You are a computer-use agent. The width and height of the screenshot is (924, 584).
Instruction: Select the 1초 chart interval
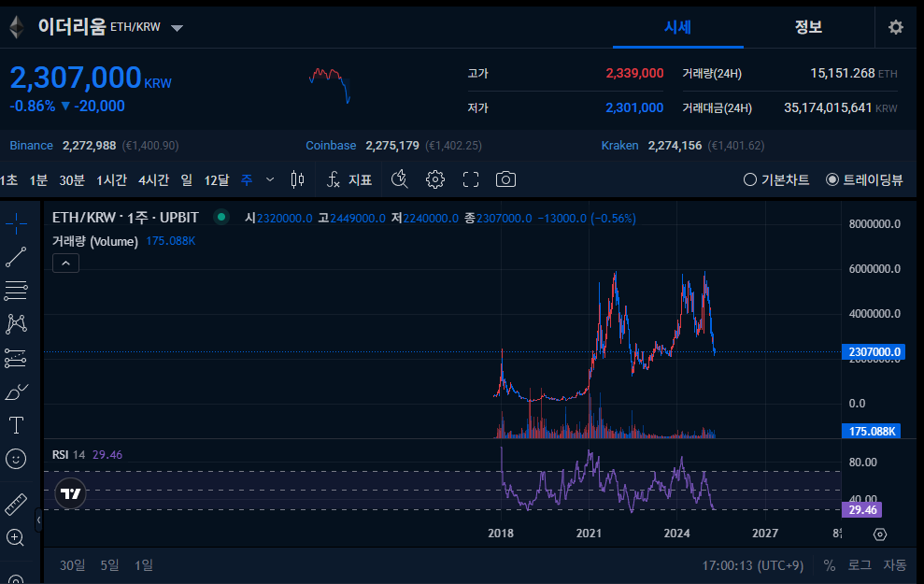point(8,179)
